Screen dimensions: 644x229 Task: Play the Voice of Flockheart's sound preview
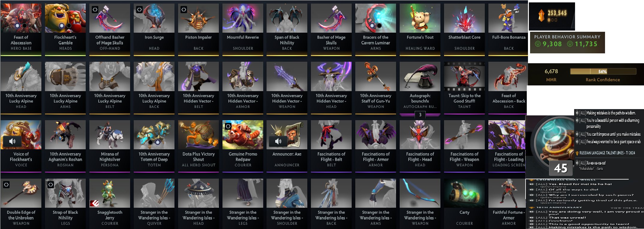12,141
